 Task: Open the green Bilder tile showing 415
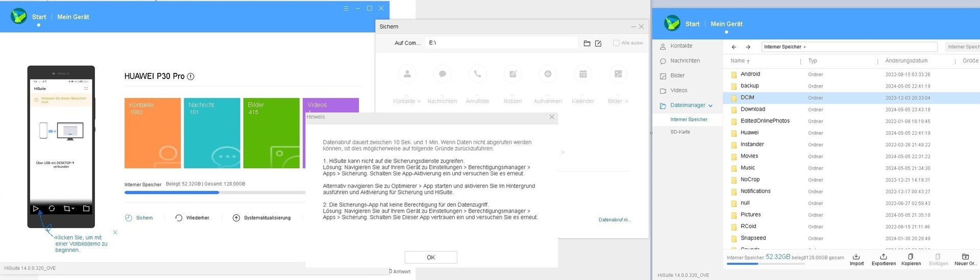[x=271, y=133]
